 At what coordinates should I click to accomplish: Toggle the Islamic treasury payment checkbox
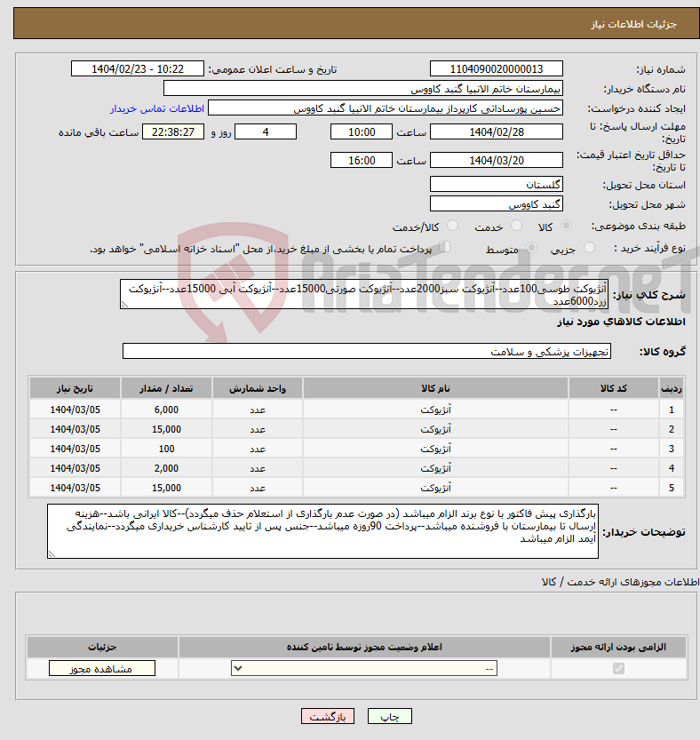click(x=444, y=247)
